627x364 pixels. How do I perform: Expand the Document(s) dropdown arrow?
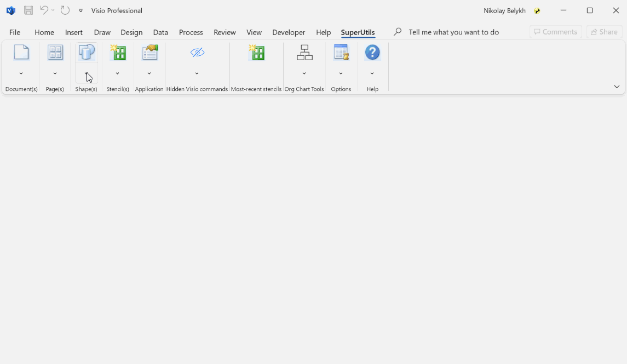click(21, 72)
